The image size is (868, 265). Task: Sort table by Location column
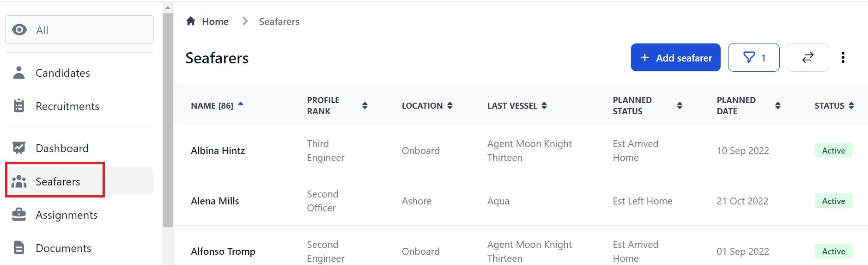tap(450, 105)
